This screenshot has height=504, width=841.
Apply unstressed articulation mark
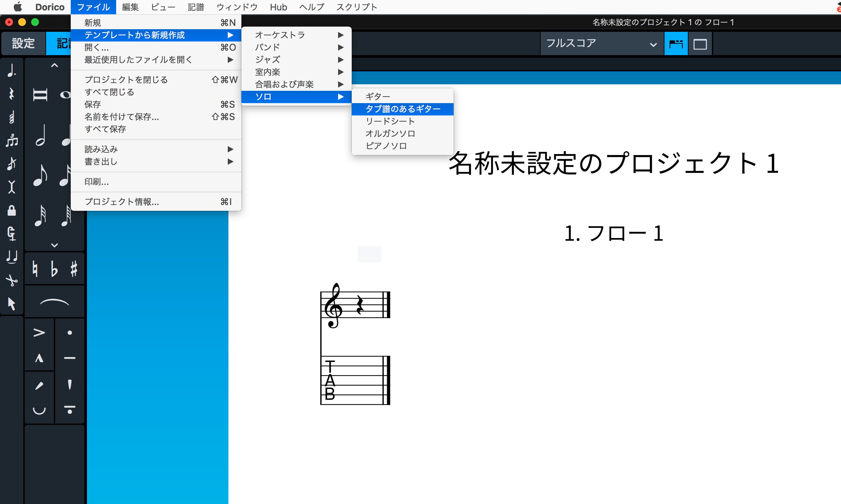[x=39, y=410]
